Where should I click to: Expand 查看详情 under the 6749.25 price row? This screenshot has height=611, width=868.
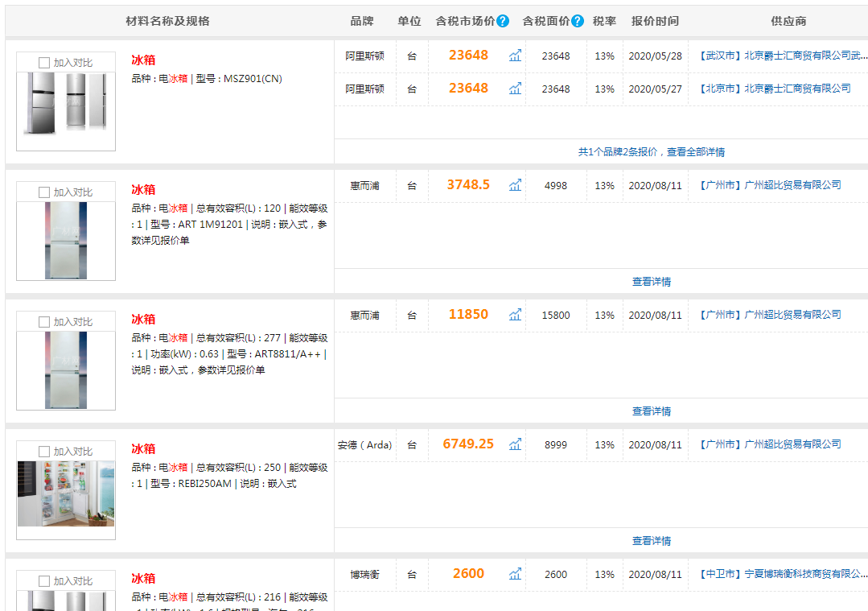tap(651, 541)
